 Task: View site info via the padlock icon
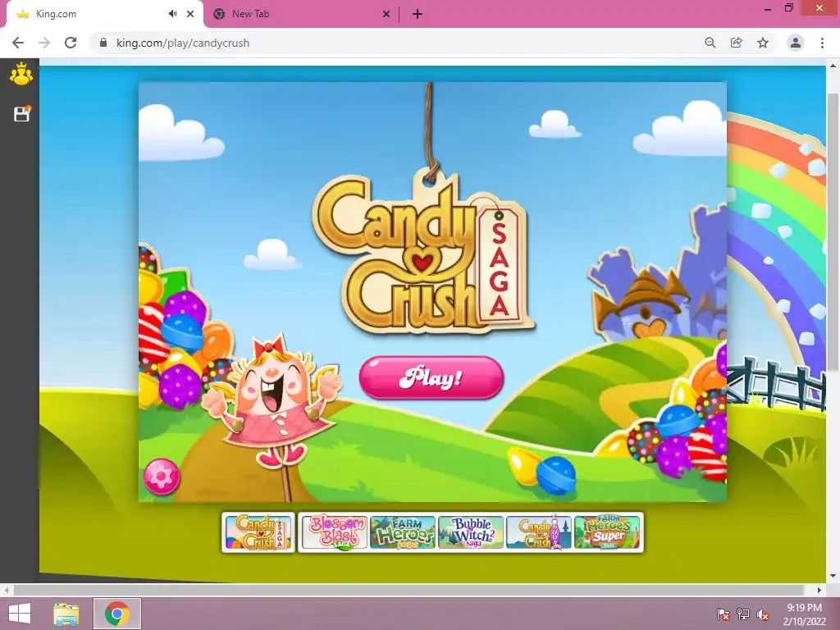click(103, 43)
